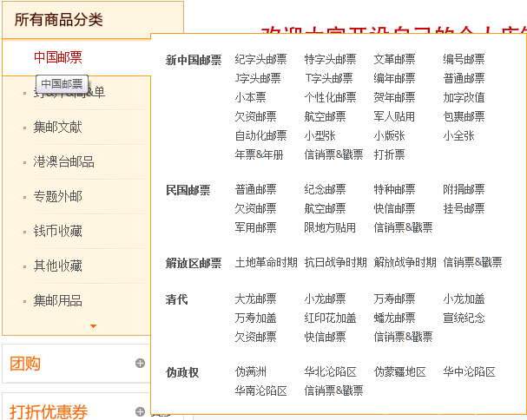Click the 纪字头邮票 link
Image resolution: width=527 pixels, height=420 pixels.
coord(260,60)
